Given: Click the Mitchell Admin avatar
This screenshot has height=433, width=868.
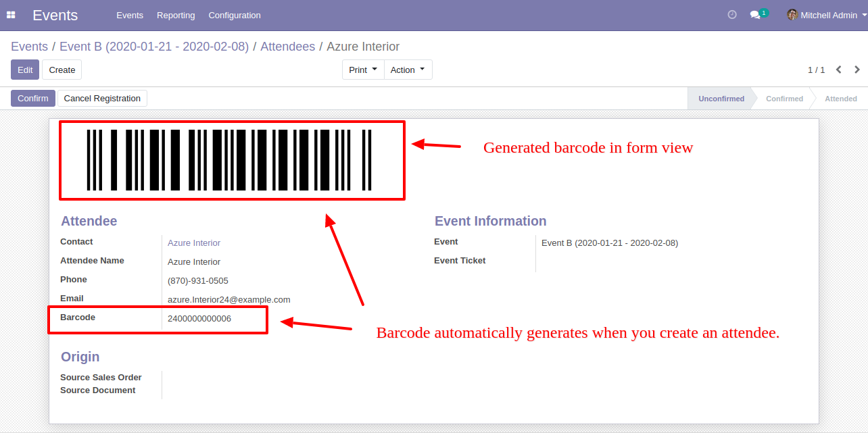Looking at the screenshot, I should [x=792, y=15].
